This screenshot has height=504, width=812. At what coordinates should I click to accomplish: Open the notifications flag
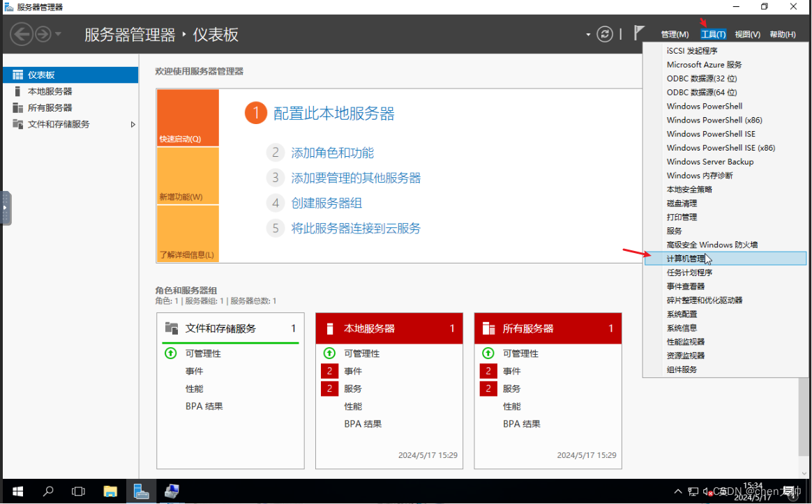point(639,33)
